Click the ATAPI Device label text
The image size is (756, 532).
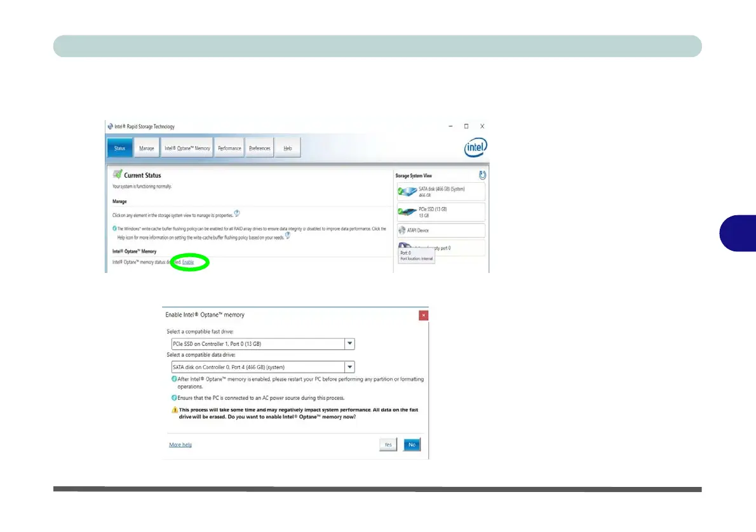[x=417, y=230]
